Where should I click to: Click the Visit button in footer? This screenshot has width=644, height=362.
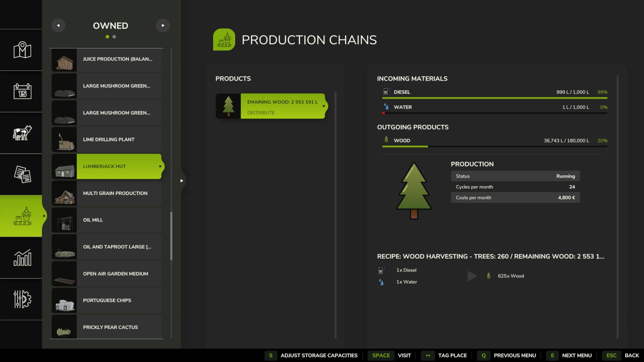389,355
